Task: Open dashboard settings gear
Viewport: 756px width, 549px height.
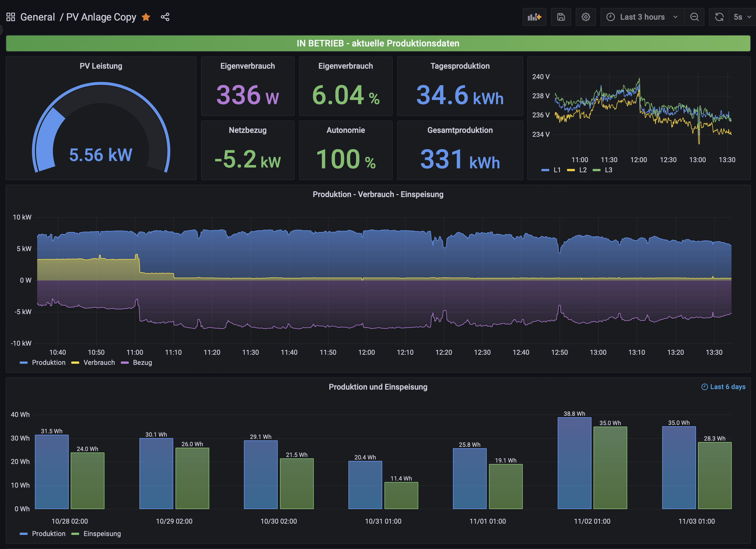Action: point(586,17)
